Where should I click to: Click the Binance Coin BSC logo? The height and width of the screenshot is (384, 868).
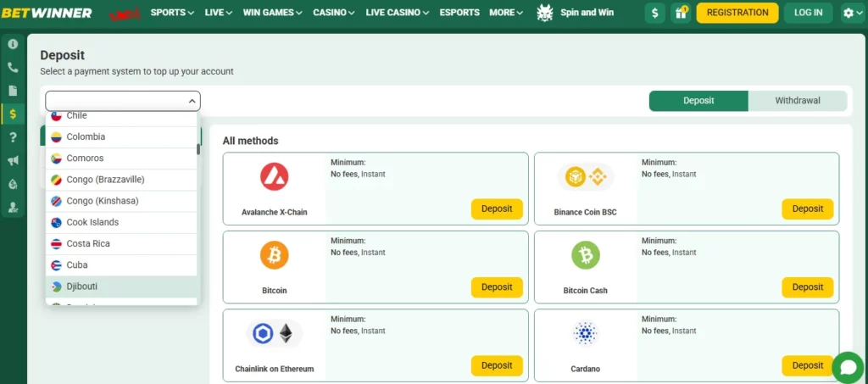585,176
